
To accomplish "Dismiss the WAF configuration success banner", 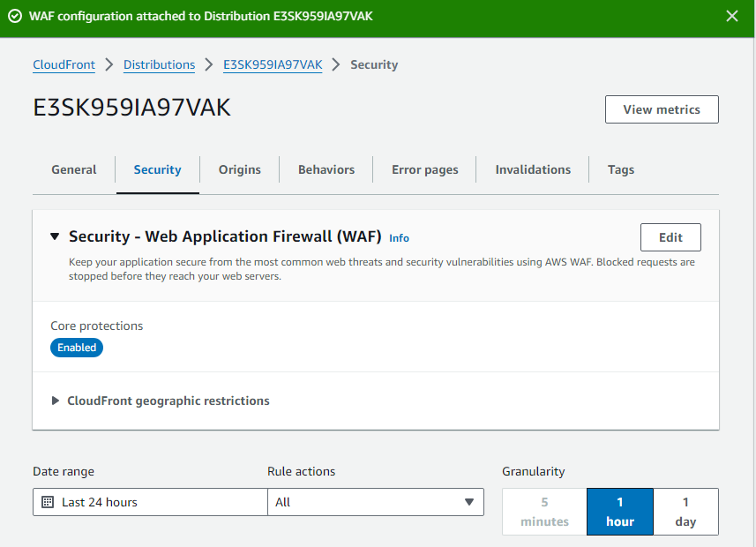I will click(x=732, y=17).
